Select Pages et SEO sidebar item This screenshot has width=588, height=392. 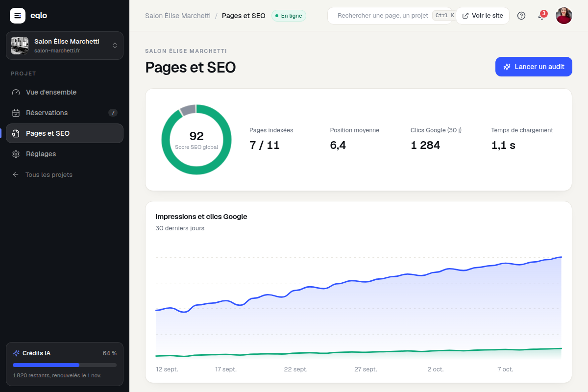(x=65, y=133)
